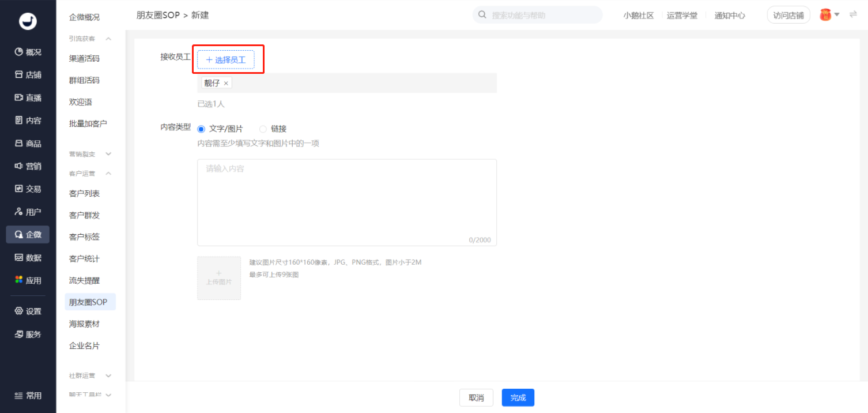Click the 搜索功能与帮助 search field

[x=537, y=15]
